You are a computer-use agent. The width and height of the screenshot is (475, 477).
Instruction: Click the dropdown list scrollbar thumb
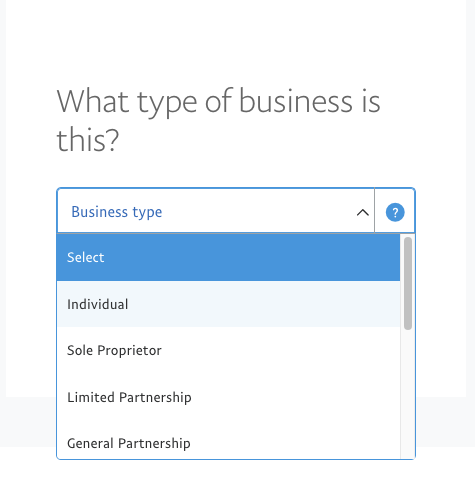[408, 283]
